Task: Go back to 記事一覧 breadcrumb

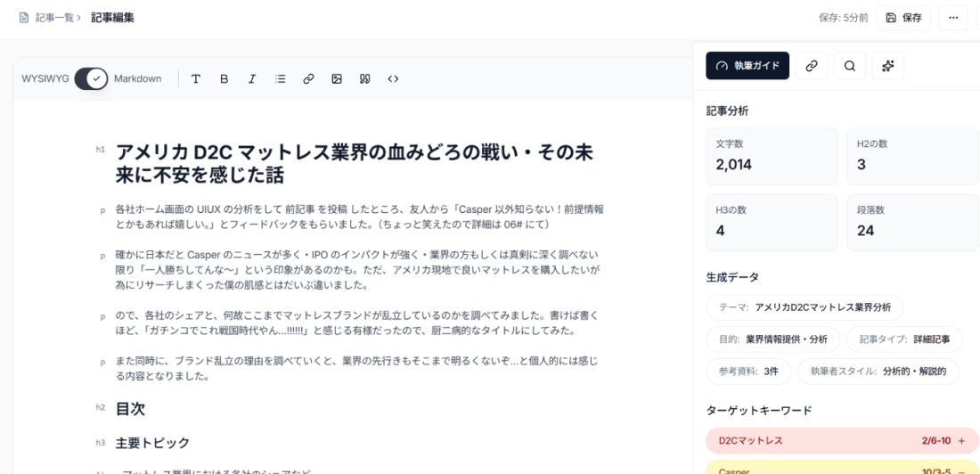Action: (55, 18)
